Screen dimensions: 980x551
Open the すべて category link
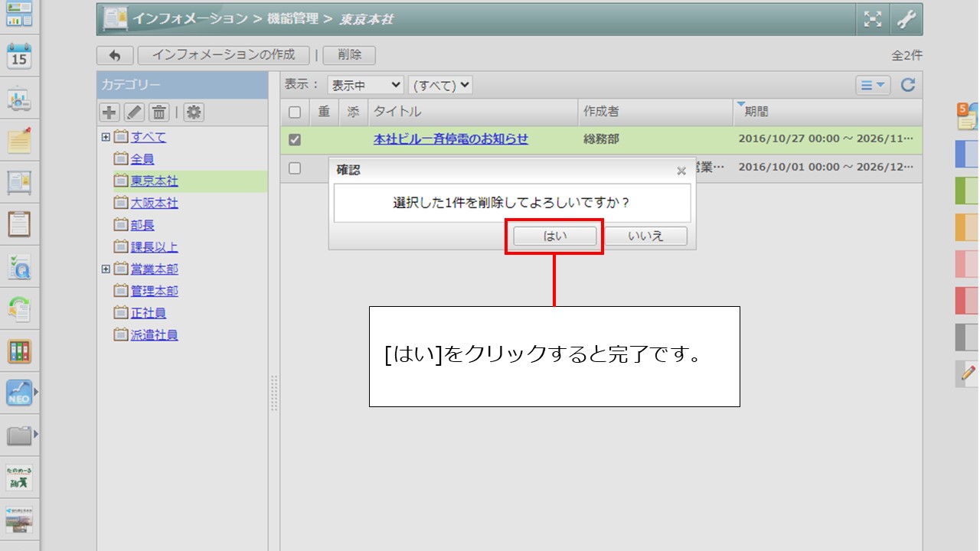pyautogui.click(x=149, y=138)
